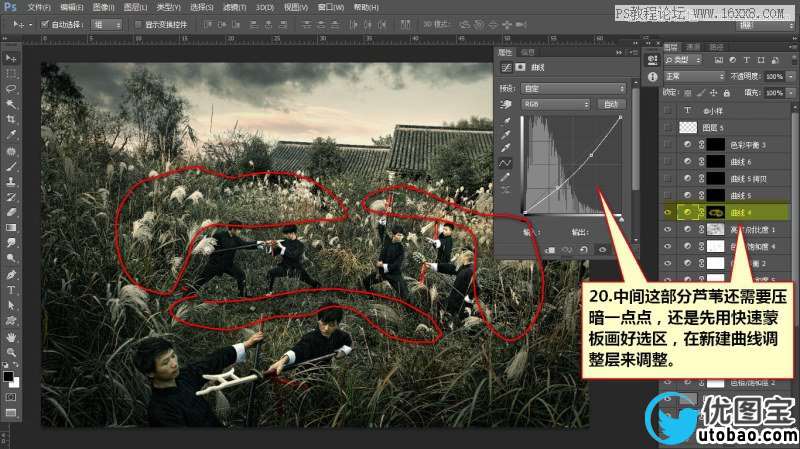Select the Eyedropper tool in toolbox
This screenshot has width=800, height=449.
(x=11, y=134)
